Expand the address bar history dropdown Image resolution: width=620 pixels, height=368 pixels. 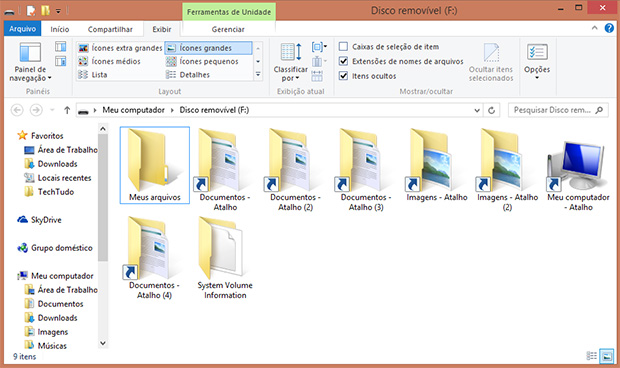click(477, 110)
